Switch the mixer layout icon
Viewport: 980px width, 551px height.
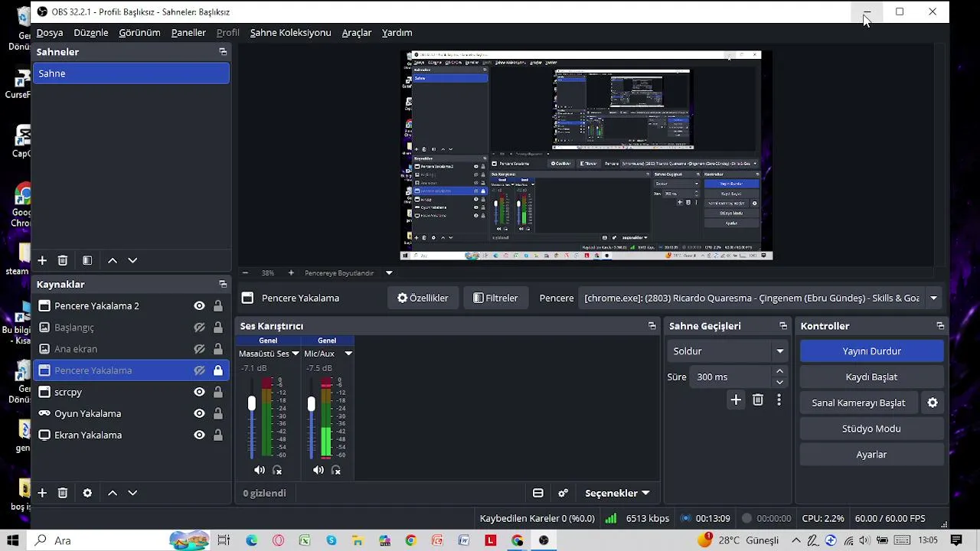(x=538, y=493)
